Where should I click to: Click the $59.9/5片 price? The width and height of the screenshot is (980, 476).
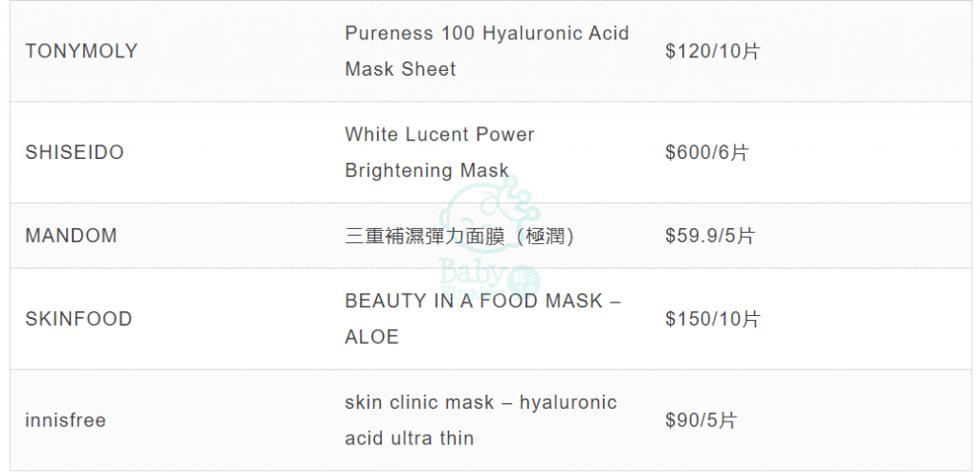711,236
